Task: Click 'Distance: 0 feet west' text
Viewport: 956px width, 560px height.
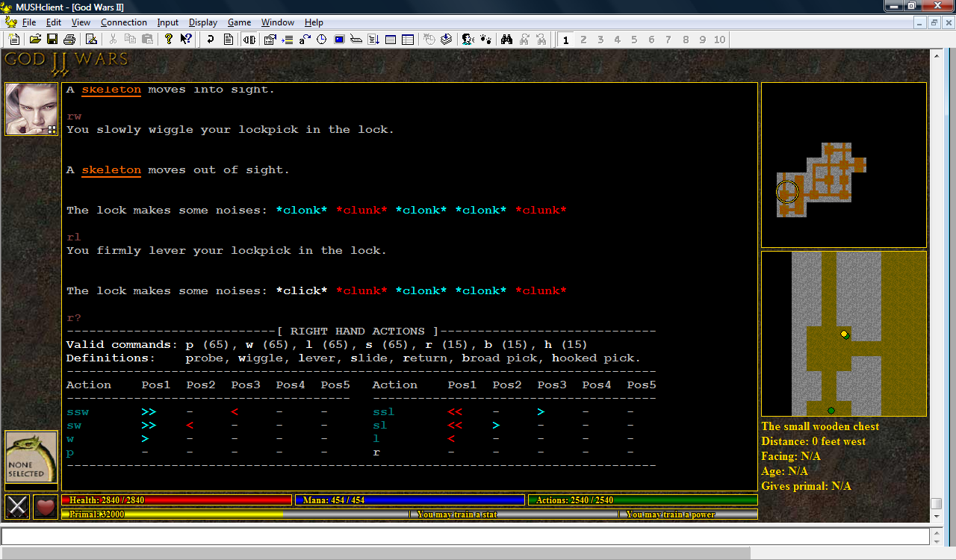Action: click(814, 441)
